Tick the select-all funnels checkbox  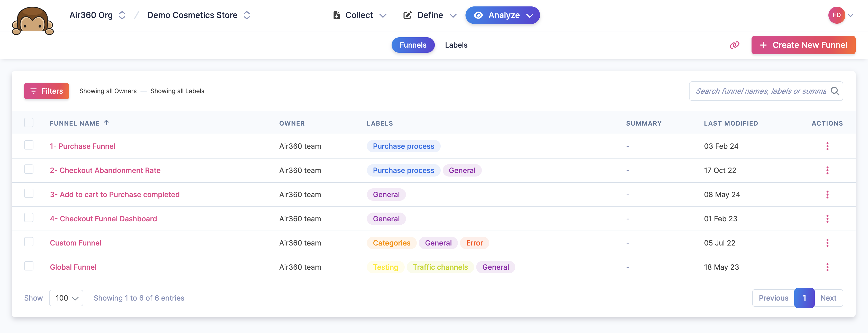29,122
